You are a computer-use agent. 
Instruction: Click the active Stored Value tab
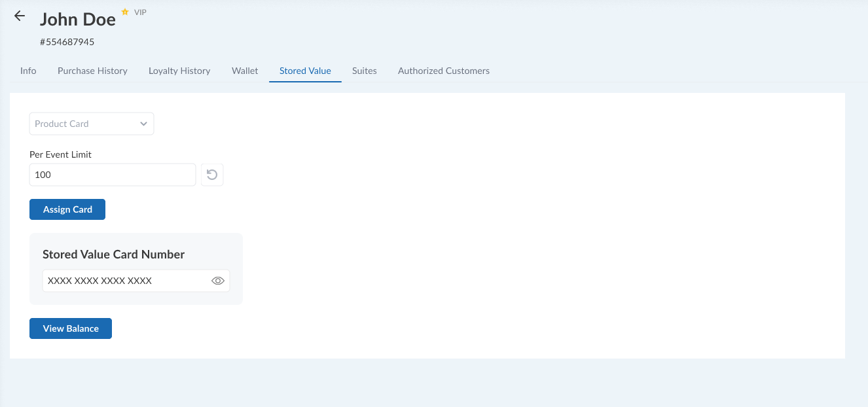(x=305, y=71)
